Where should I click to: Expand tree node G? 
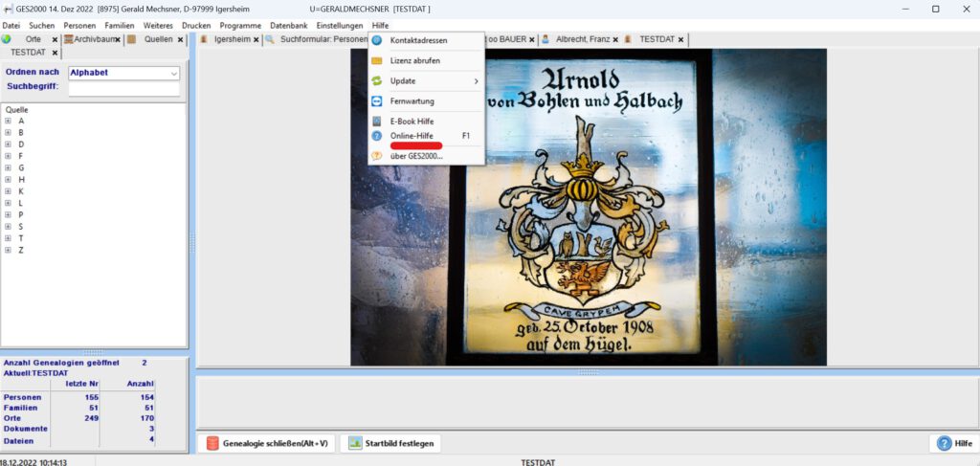pos(8,168)
